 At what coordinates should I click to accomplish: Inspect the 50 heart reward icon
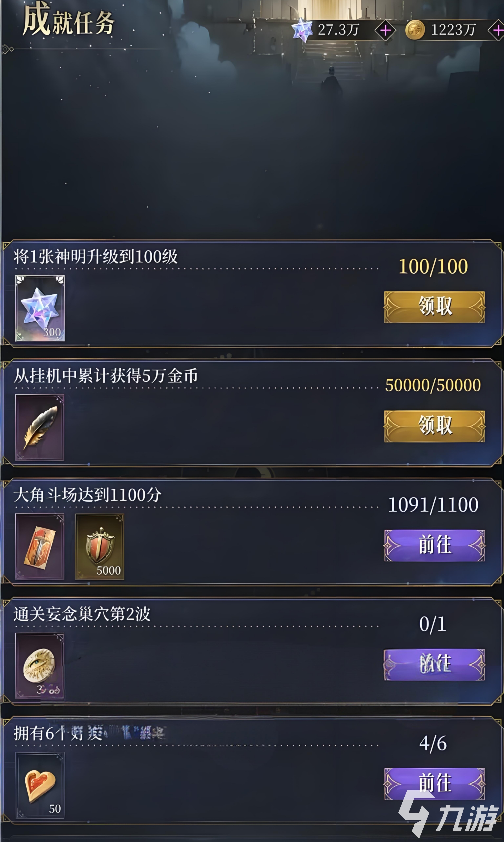(40, 785)
